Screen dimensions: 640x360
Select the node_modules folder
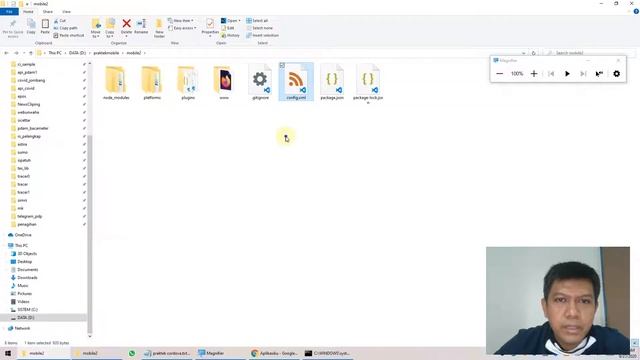[116, 82]
